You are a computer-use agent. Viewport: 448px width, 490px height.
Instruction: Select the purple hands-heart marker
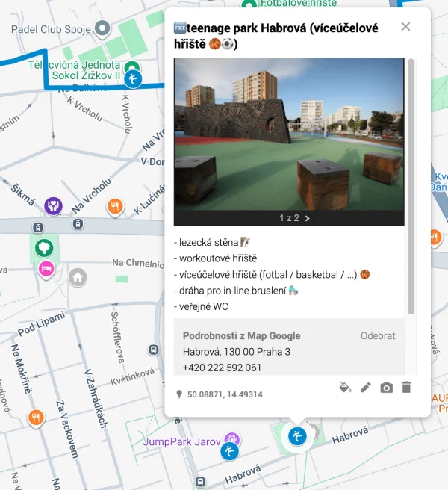pos(53,206)
